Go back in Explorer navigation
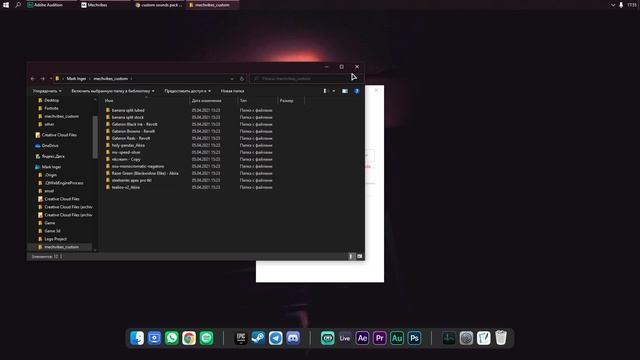The height and width of the screenshot is (360, 640). click(33, 78)
